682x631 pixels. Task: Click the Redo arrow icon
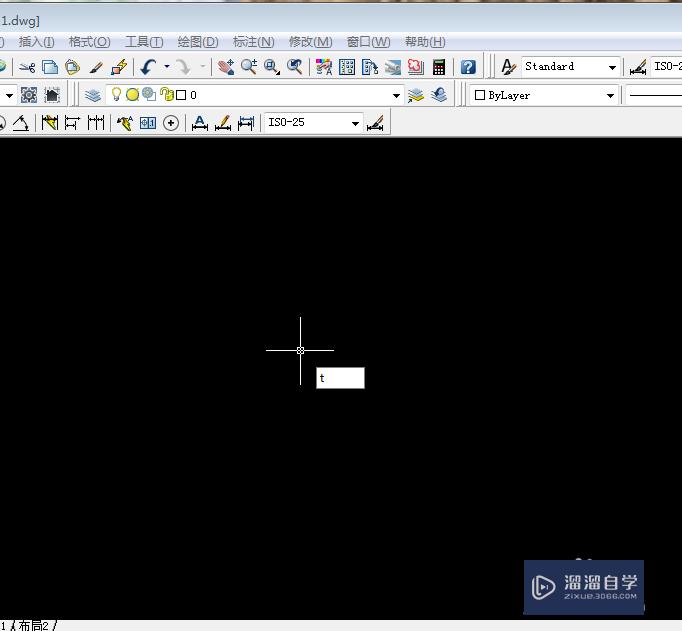184,67
